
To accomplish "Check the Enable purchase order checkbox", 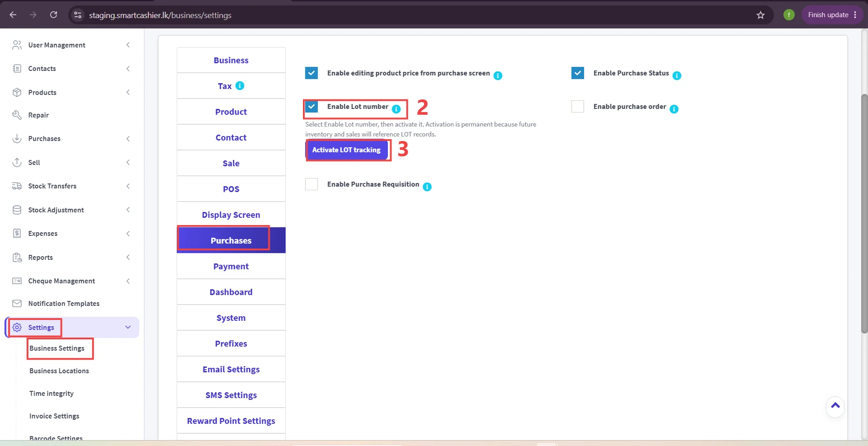I will (578, 106).
